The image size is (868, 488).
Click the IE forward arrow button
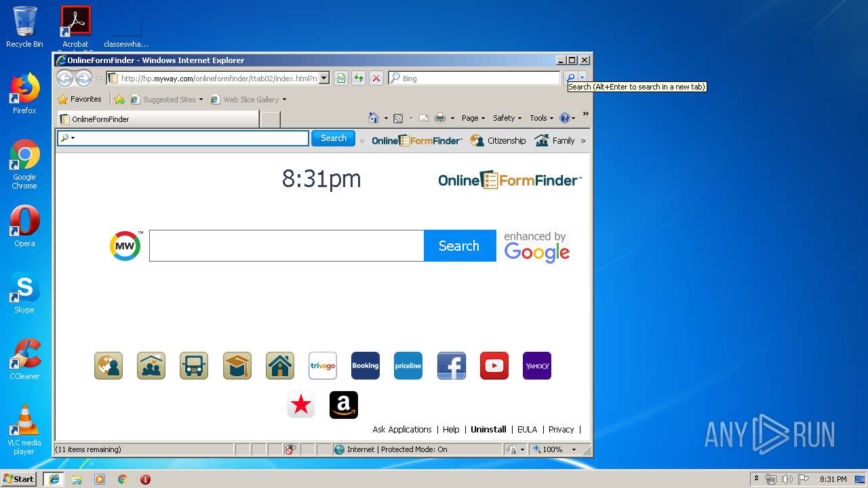pyautogui.click(x=83, y=79)
